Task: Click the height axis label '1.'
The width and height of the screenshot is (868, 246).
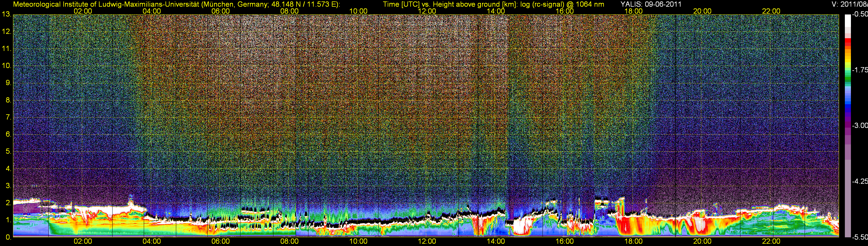Action: (8, 220)
